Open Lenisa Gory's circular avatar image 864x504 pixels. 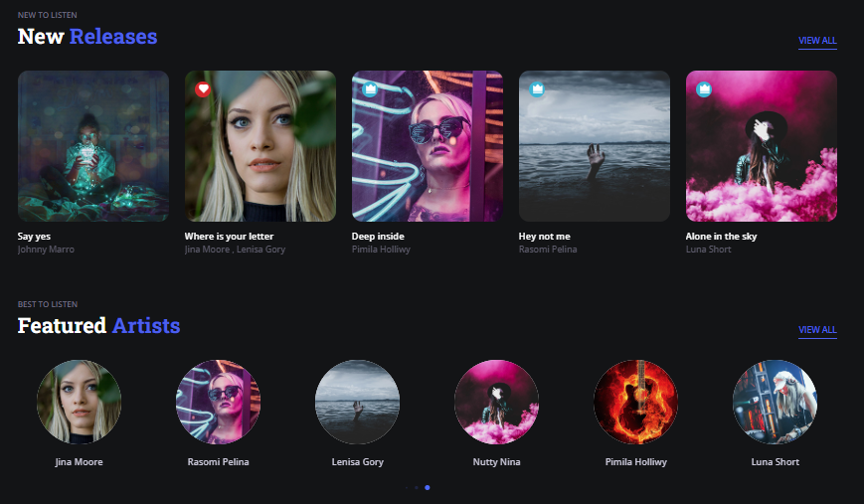(357, 402)
